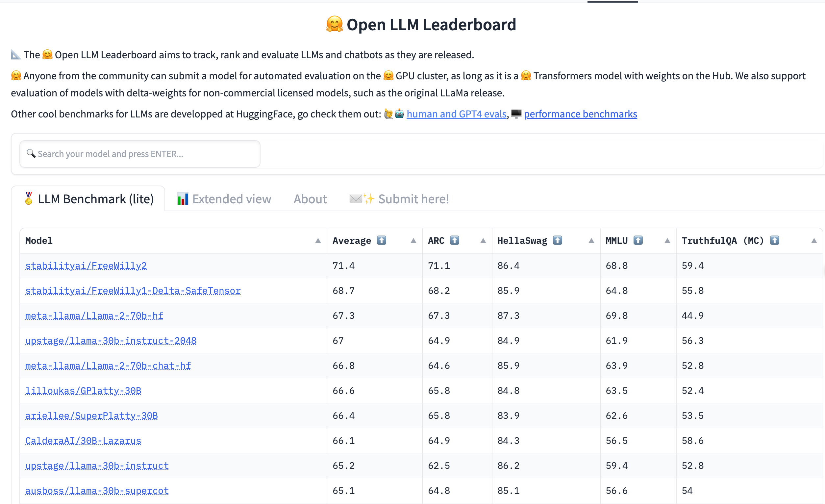This screenshot has height=504, width=825.
Task: Click the bar chart icon on Extended view
Action: pos(183,199)
